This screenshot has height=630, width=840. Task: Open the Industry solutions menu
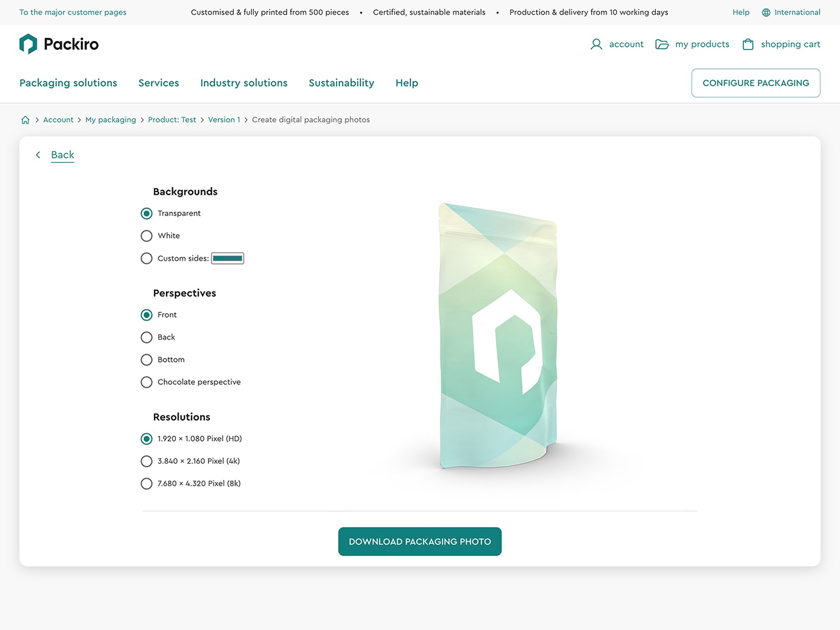coord(244,83)
